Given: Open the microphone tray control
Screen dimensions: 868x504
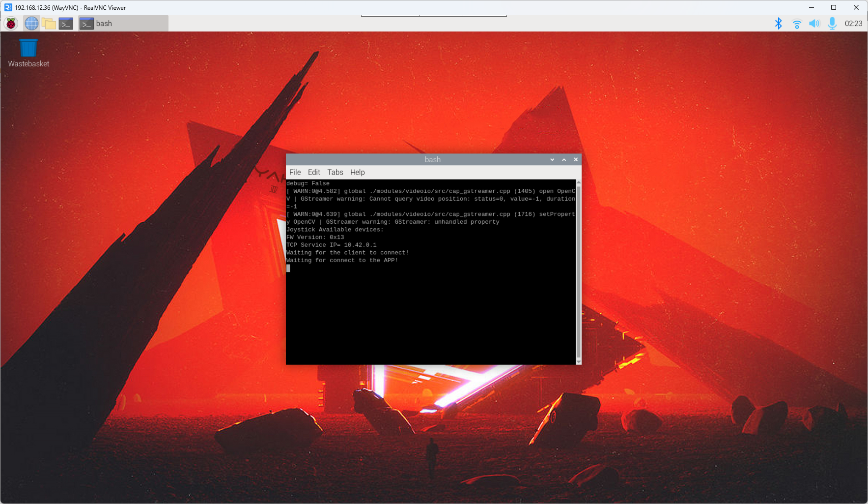Looking at the screenshot, I should point(832,23).
